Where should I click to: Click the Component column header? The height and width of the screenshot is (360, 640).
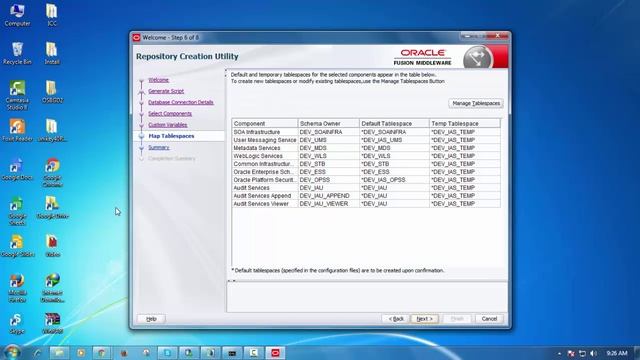(x=265, y=123)
